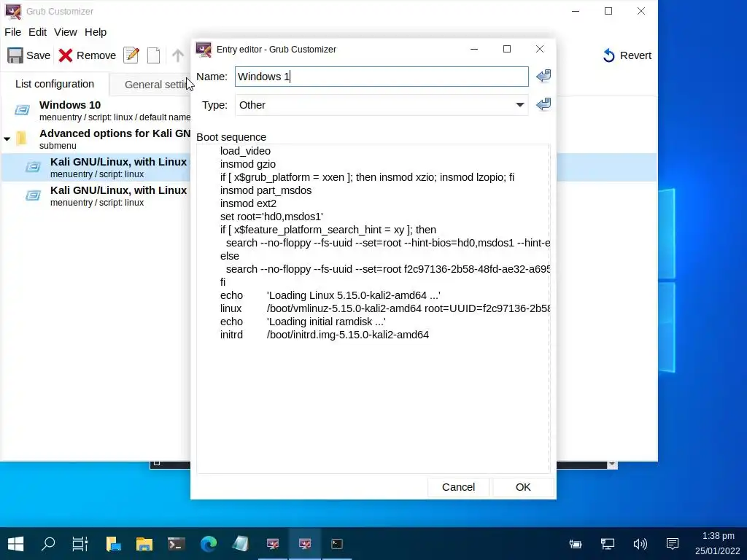This screenshot has width=747, height=560.
Task: Open the edit entry pencil icon
Action: pos(131,55)
